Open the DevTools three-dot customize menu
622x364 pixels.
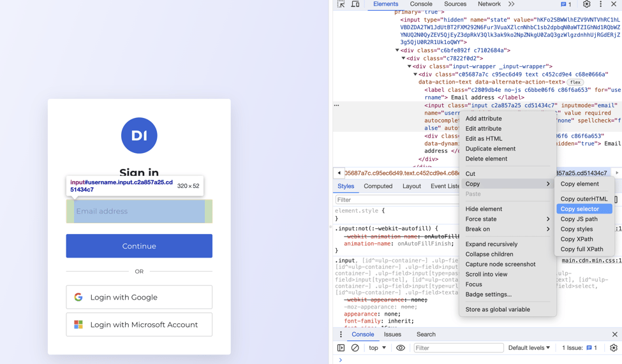click(600, 4)
